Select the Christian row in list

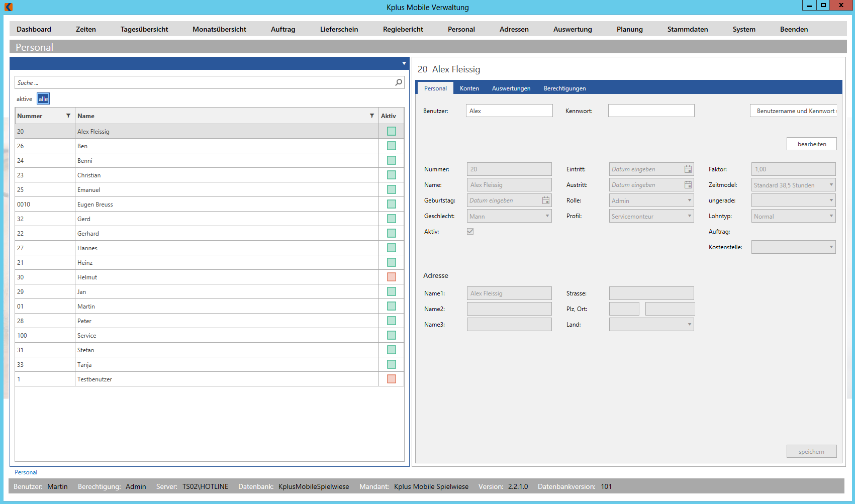pyautogui.click(x=209, y=175)
